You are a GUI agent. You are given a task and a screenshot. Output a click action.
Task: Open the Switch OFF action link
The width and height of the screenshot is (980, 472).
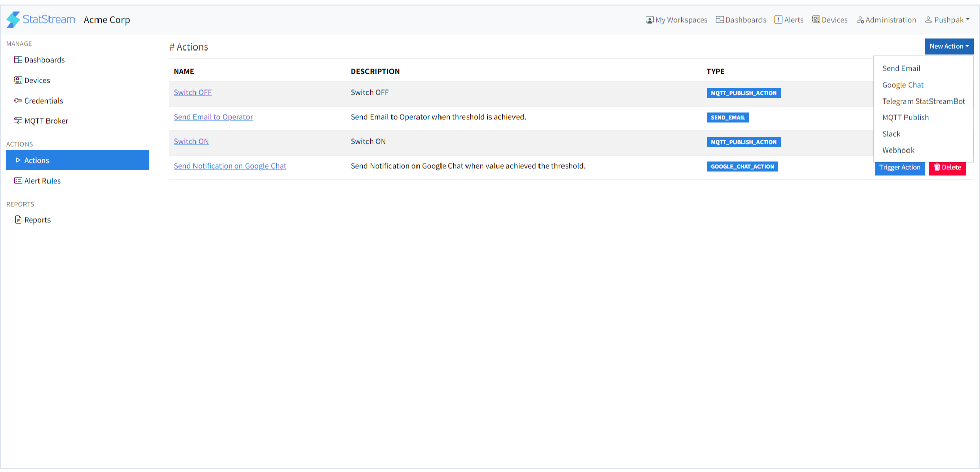[x=192, y=92]
